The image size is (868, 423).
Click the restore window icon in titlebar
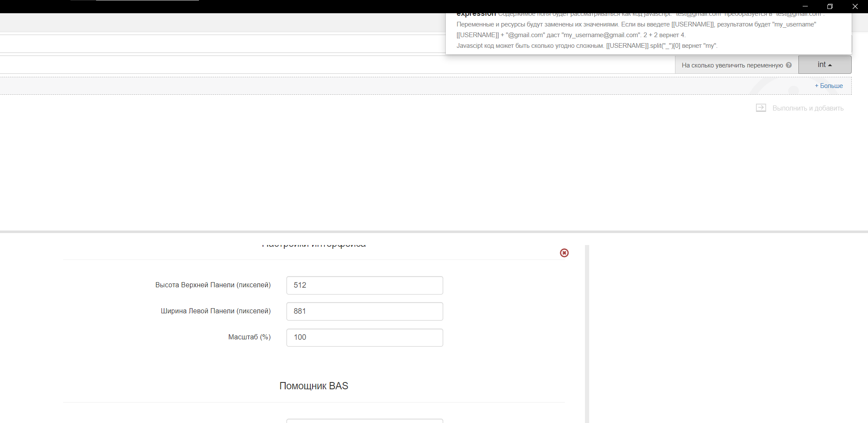(830, 6)
